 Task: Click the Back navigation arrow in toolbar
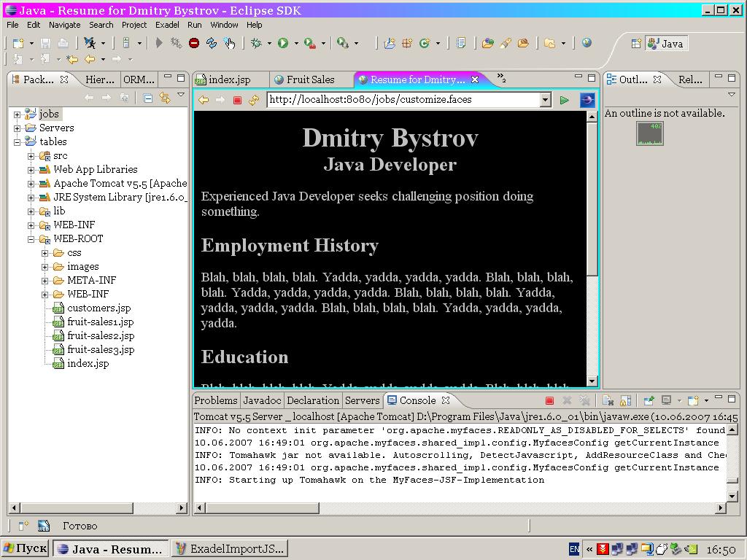pos(90,59)
